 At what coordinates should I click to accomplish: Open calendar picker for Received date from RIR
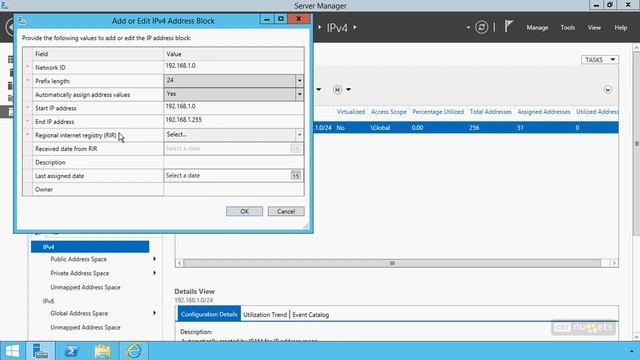coord(296,149)
